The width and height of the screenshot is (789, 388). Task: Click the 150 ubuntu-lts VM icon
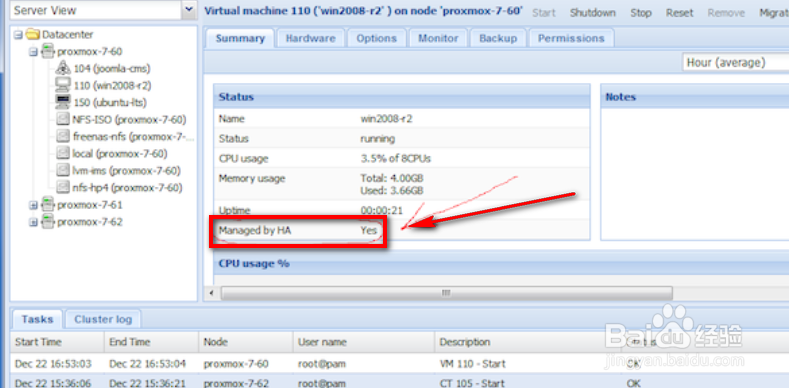[63, 102]
